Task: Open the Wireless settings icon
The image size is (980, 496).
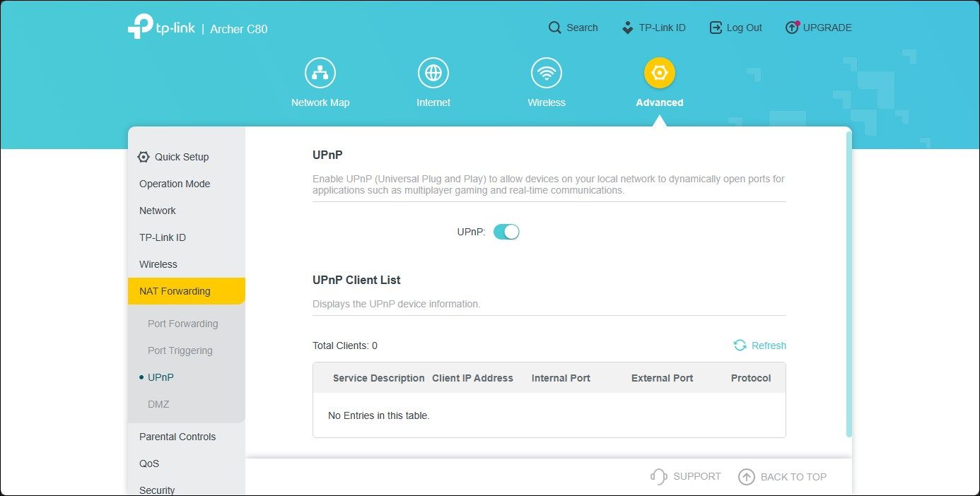Action: 546,71
